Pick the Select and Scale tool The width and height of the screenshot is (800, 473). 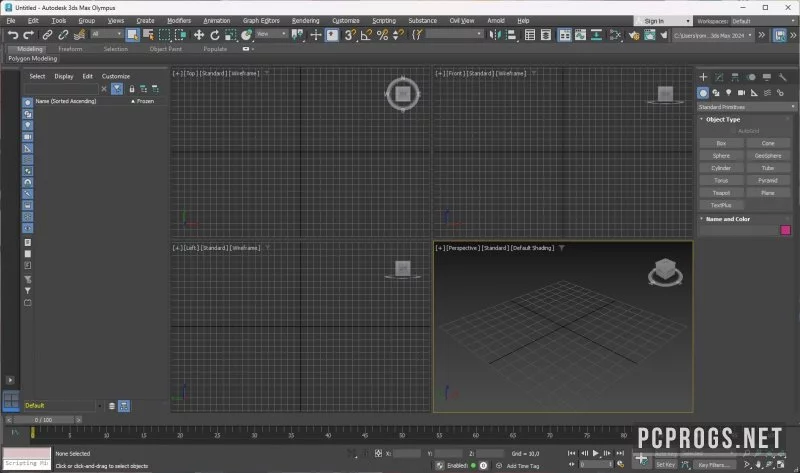tap(231, 35)
